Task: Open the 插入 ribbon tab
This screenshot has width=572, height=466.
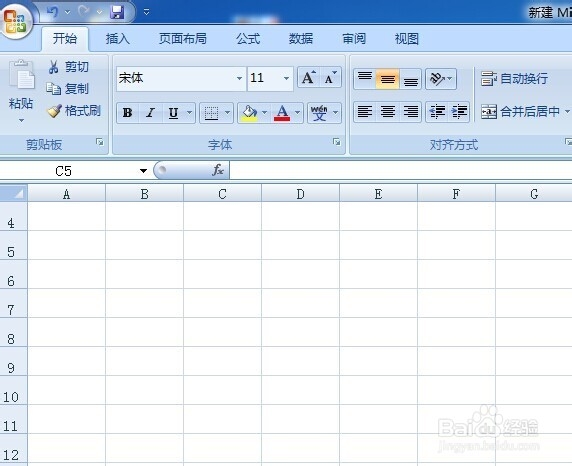Action: pos(117,38)
